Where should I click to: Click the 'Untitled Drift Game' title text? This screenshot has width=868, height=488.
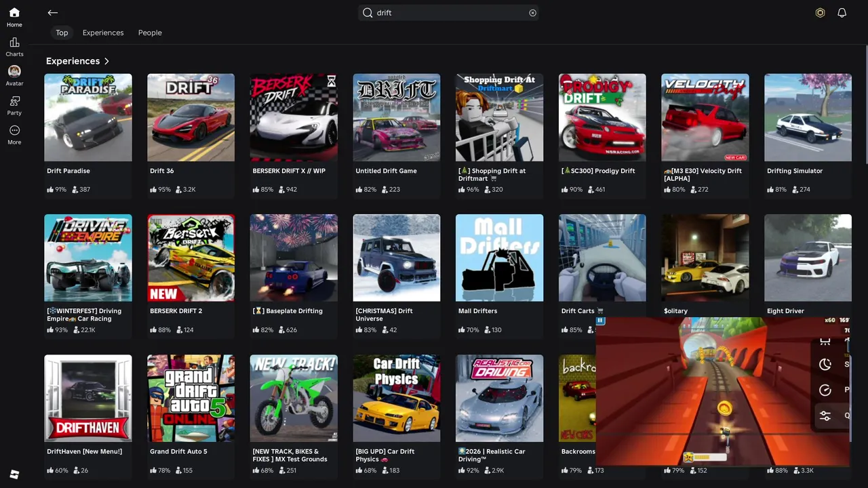coord(386,171)
